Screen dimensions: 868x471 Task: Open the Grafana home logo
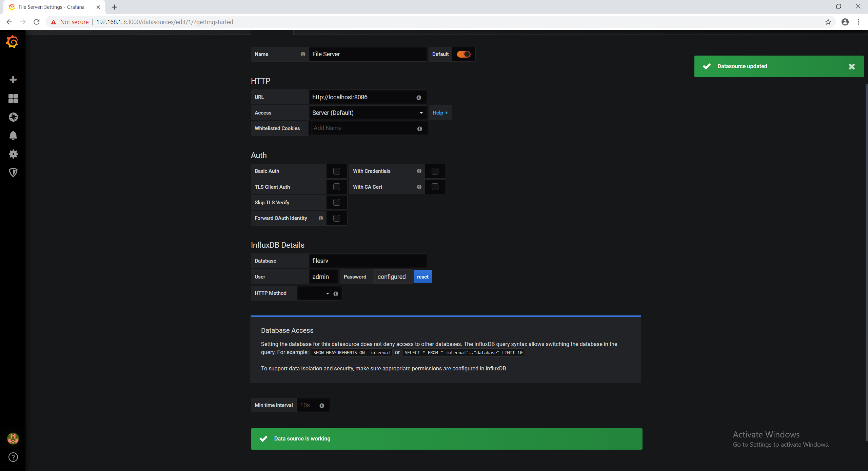[x=13, y=42]
